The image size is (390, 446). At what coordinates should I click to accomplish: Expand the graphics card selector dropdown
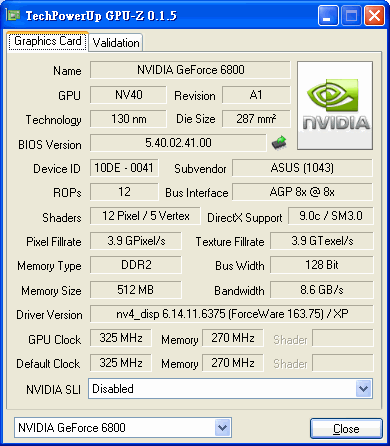pyautogui.click(x=222, y=427)
